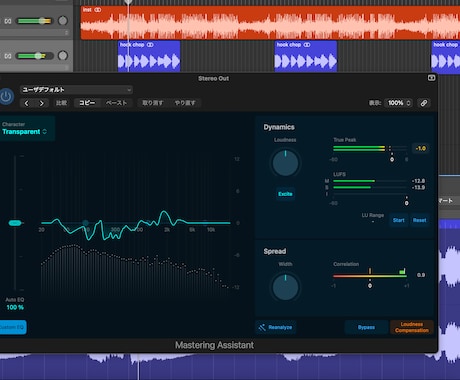Go to next preset with right arrow

coord(42,103)
